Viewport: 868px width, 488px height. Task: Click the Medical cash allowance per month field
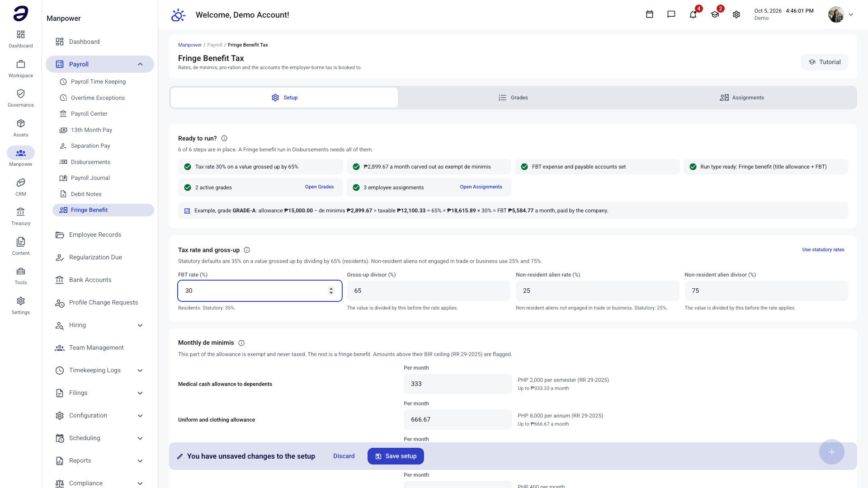pos(458,384)
